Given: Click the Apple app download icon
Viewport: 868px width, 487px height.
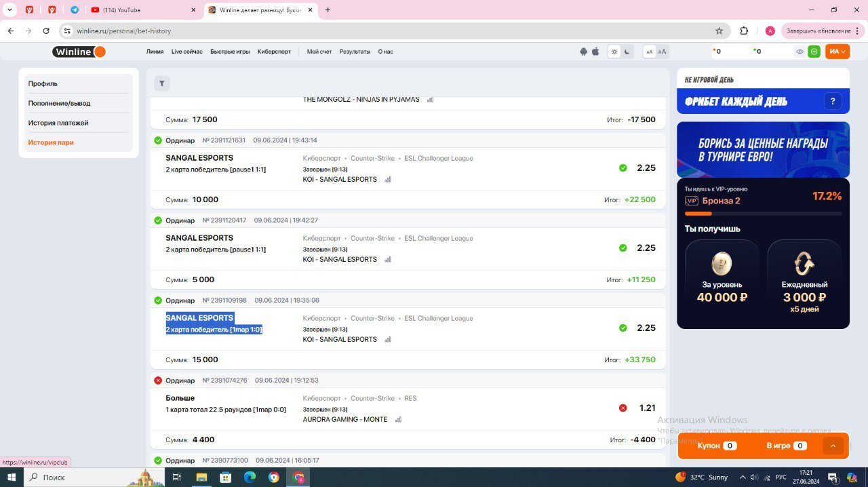Looking at the screenshot, I should (596, 52).
